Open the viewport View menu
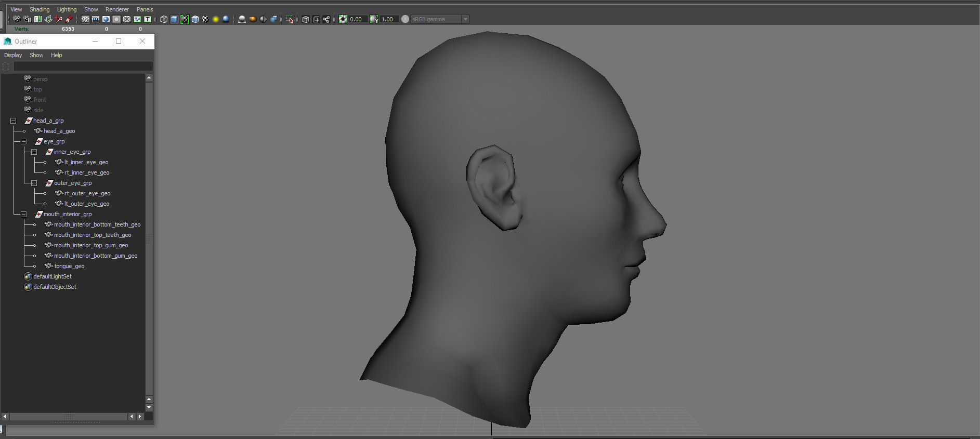 coord(16,9)
